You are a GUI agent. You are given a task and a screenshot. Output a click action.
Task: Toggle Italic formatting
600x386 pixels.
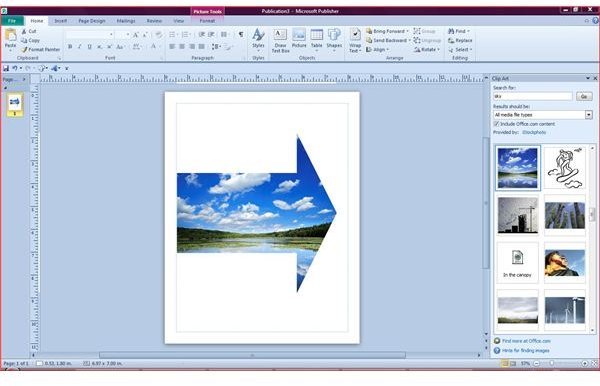point(80,47)
